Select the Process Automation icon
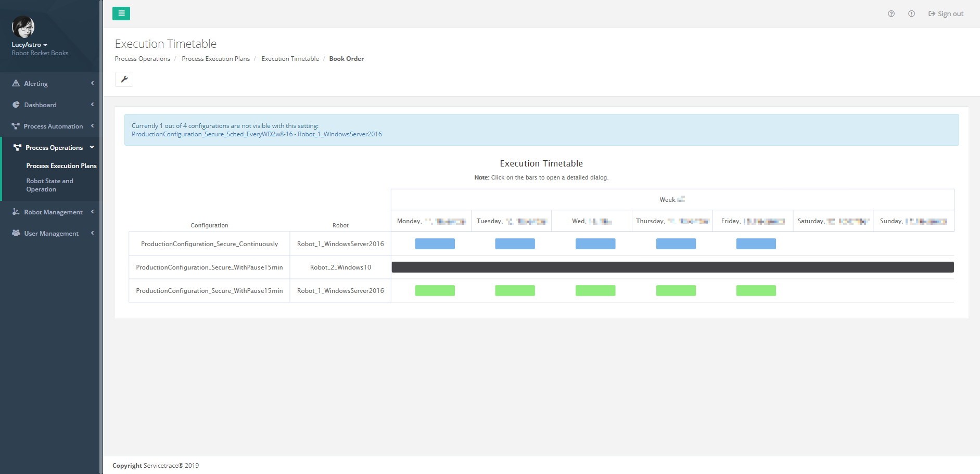This screenshot has width=980, height=474. (x=16, y=126)
